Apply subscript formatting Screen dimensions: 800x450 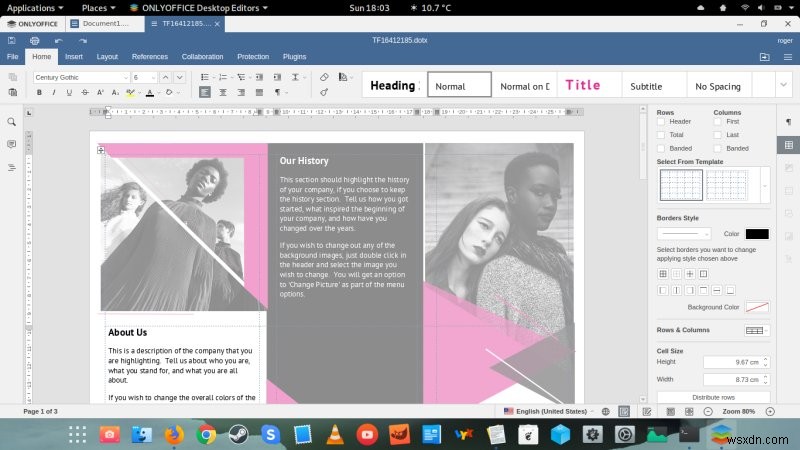pyautogui.click(x=115, y=92)
